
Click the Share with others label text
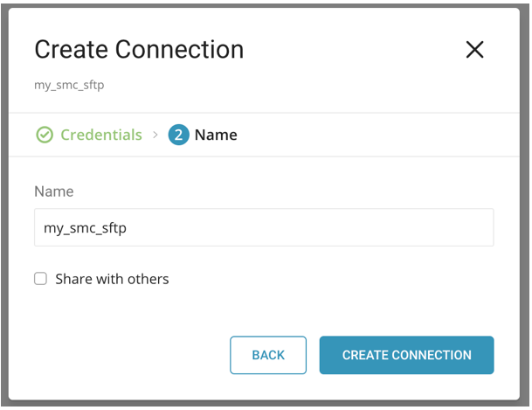click(112, 279)
